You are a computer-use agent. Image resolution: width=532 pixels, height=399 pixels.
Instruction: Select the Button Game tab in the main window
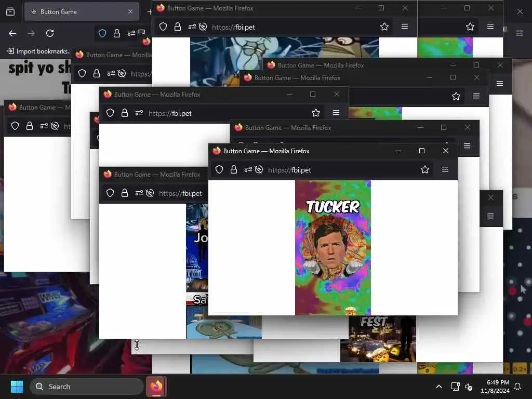click(82, 11)
